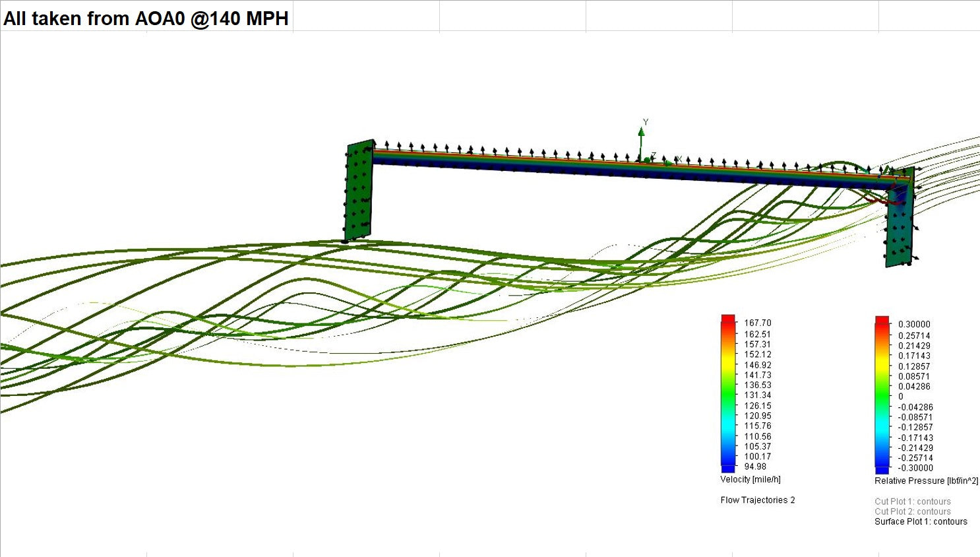Viewport: 980px width, 557px height.
Task: Open settings for Surface Plot 1: contours
Action: coord(919,521)
